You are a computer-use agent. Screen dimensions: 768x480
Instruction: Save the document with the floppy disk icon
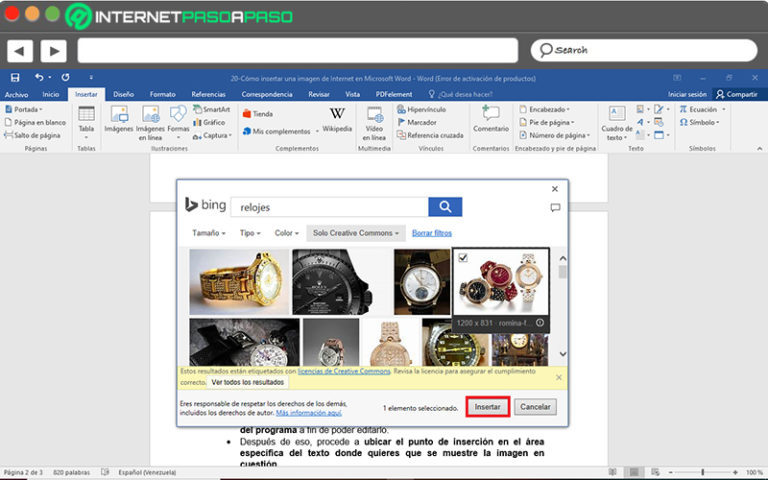tap(15, 77)
